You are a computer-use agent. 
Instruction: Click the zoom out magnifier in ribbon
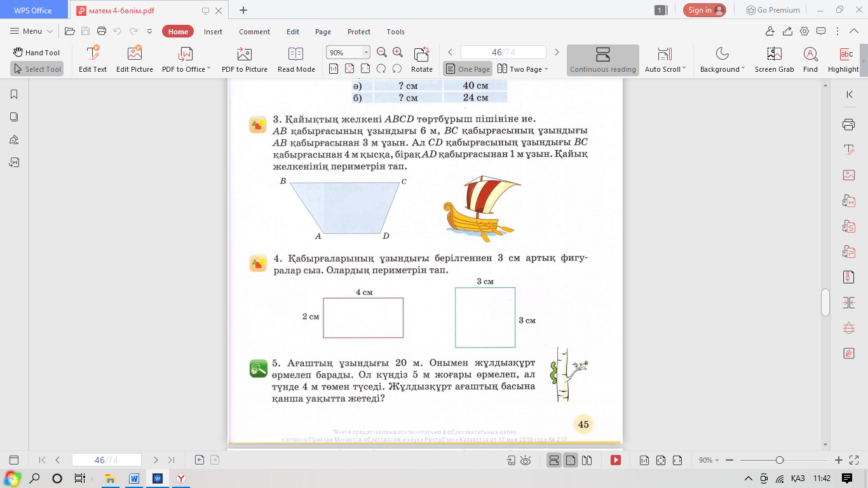click(x=382, y=53)
